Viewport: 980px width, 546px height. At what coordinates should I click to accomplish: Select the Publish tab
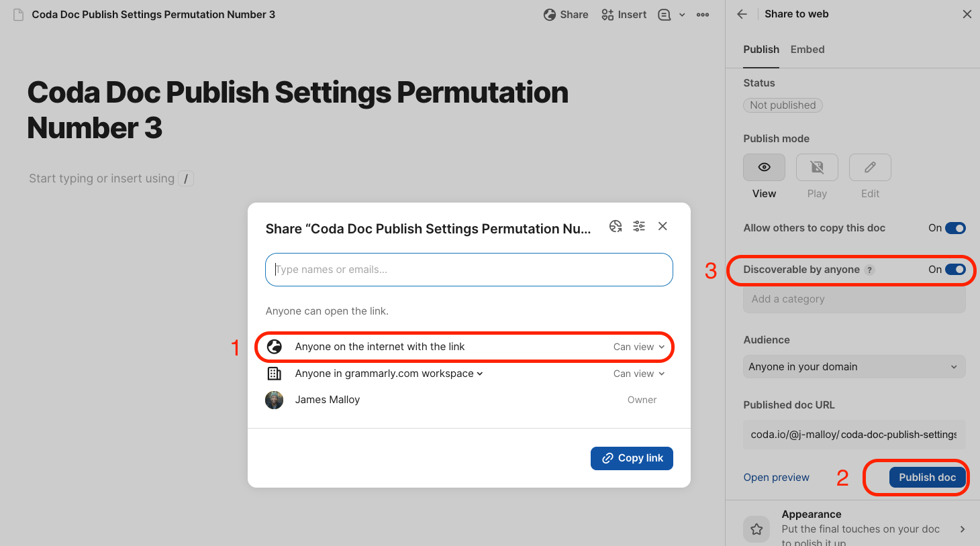click(x=761, y=50)
